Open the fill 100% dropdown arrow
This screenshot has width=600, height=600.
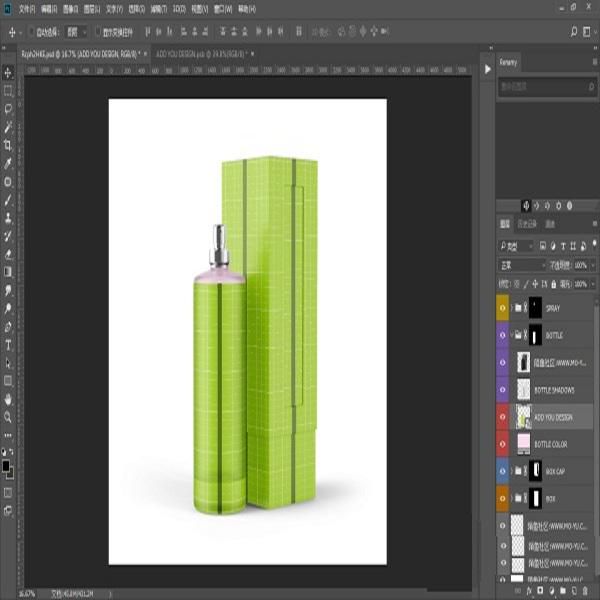point(593,284)
